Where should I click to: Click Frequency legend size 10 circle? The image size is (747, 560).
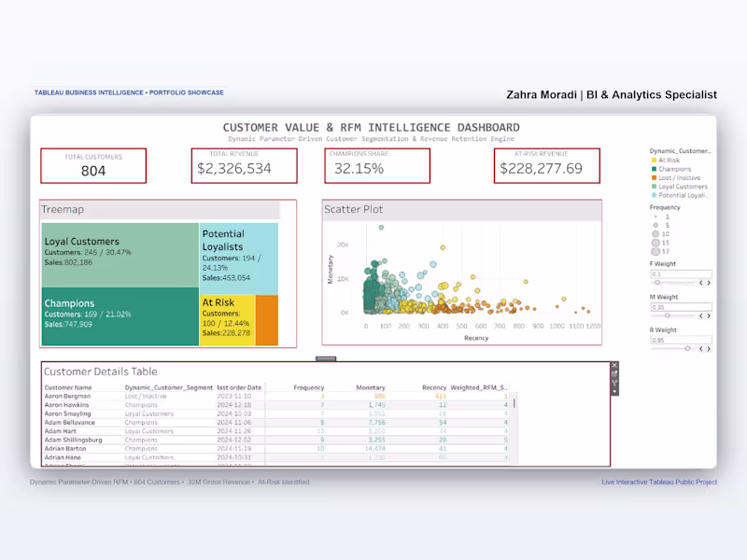(x=655, y=234)
